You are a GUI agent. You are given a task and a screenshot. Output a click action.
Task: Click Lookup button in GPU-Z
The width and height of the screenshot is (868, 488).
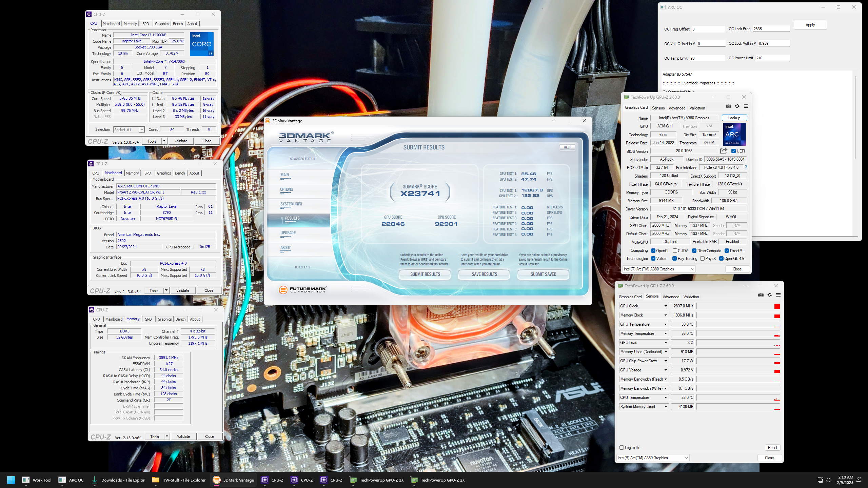(x=734, y=118)
